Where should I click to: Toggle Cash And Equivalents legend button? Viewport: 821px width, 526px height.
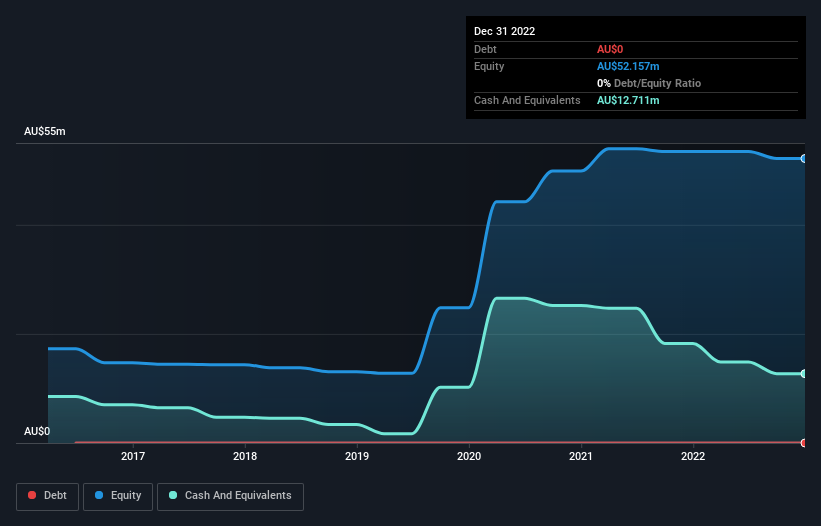[230, 496]
